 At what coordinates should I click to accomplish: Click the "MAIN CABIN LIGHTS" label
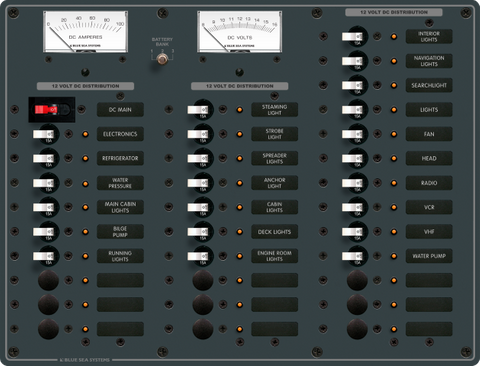[x=120, y=207]
